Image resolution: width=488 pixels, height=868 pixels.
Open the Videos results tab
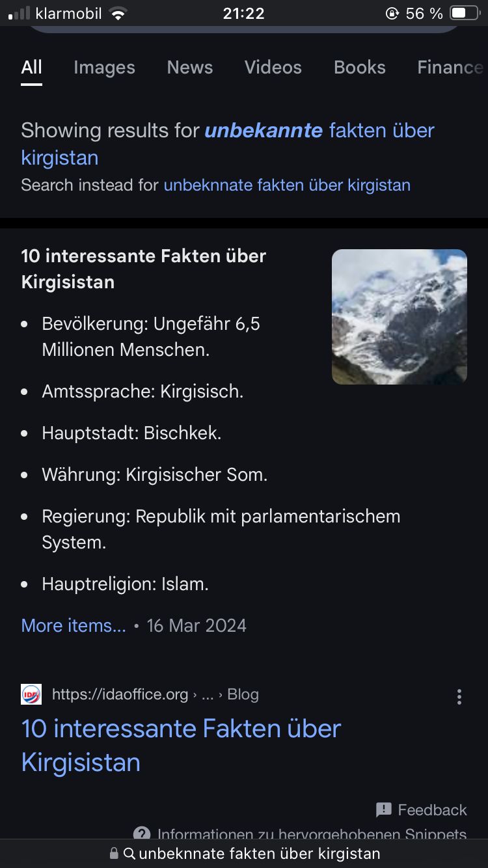(273, 68)
